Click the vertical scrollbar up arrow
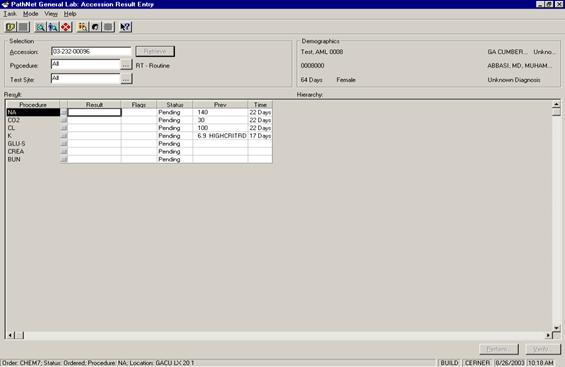Viewport: 565px width, 367px height. [x=556, y=104]
